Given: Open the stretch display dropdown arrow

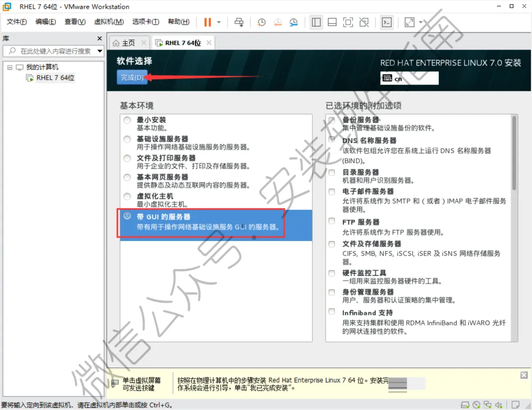Looking at the screenshot, I should [x=421, y=22].
